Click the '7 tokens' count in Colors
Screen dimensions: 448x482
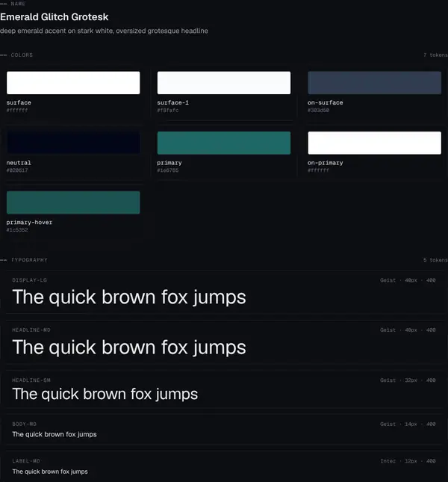pyautogui.click(x=435, y=55)
